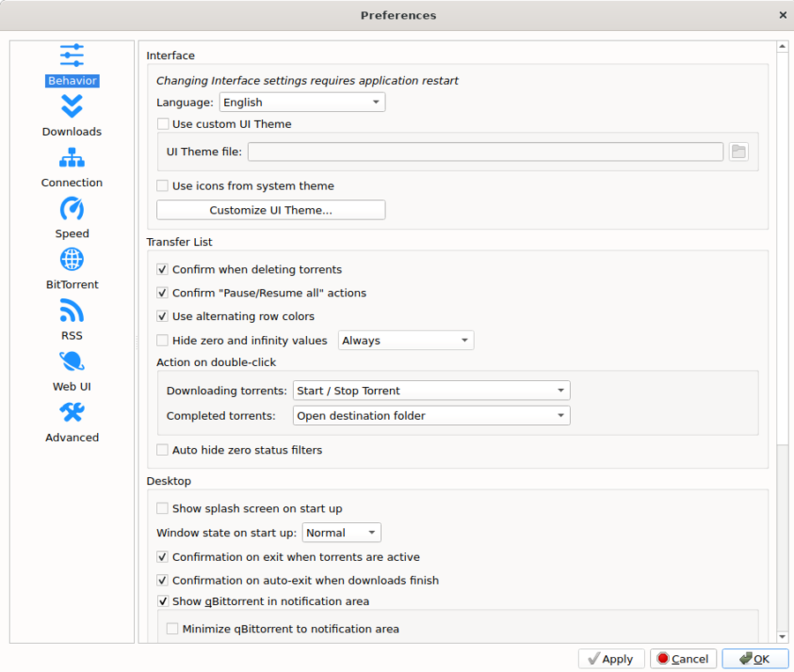Open the Downloading torrents double-click action dropdown
The image size is (794, 672).
431,390
